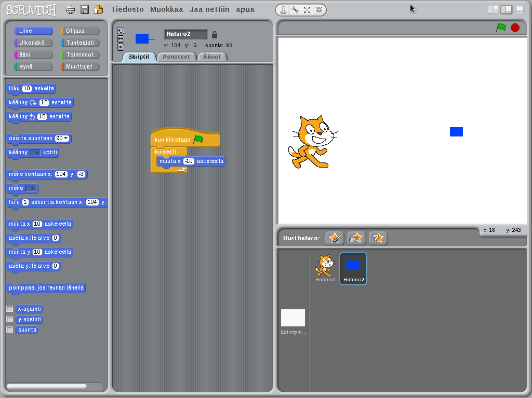Screen dimensions: 532x398
Task: Click the share project icon
Action: click(x=98, y=9)
